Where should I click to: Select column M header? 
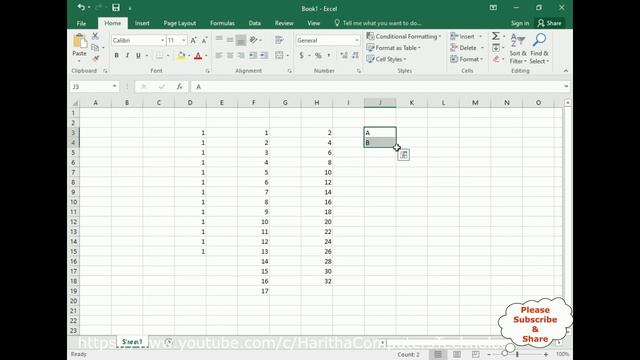(x=475, y=103)
